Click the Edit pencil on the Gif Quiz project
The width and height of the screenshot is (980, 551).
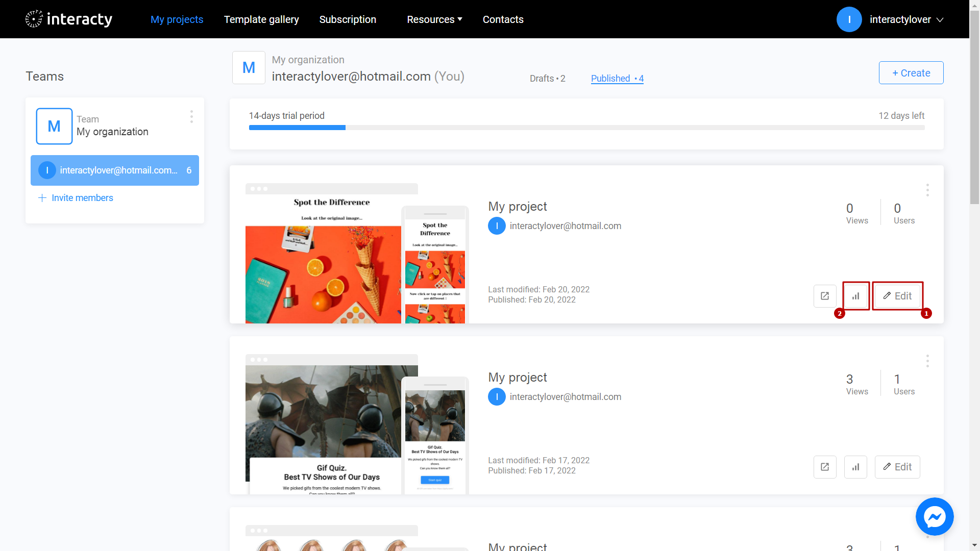[897, 467]
